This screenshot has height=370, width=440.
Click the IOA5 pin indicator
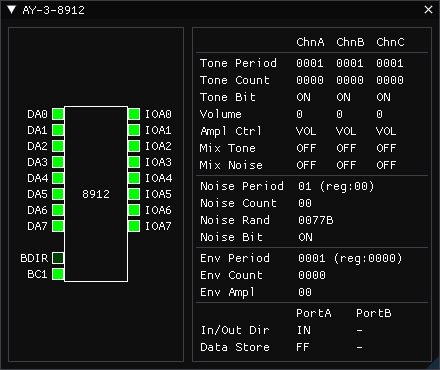click(134, 194)
